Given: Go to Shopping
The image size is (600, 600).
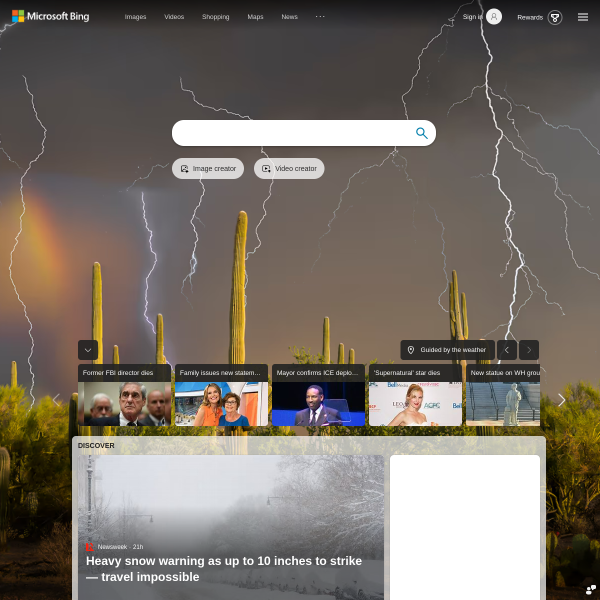Looking at the screenshot, I should [x=216, y=17].
